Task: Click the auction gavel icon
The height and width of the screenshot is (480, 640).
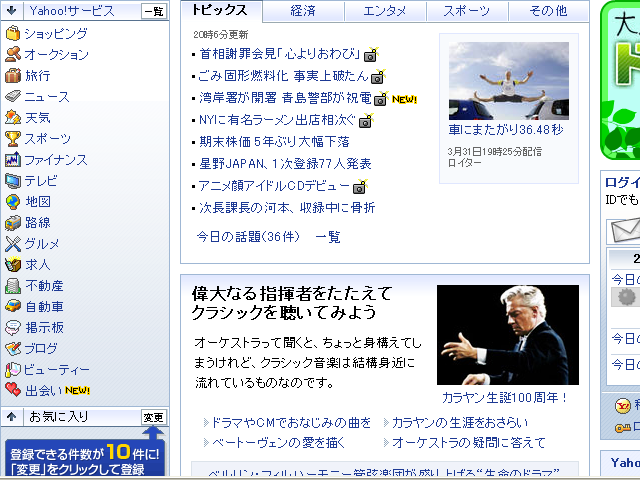Action: coord(13,54)
